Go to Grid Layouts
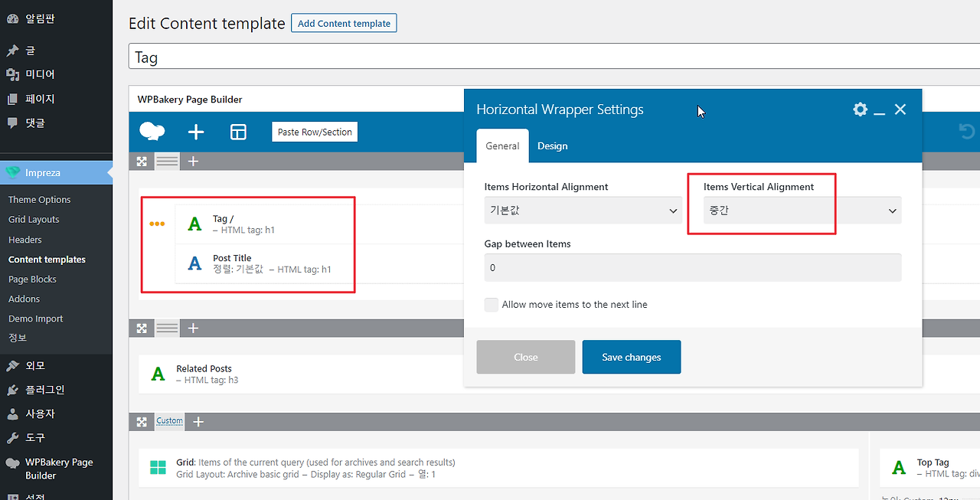 point(34,220)
